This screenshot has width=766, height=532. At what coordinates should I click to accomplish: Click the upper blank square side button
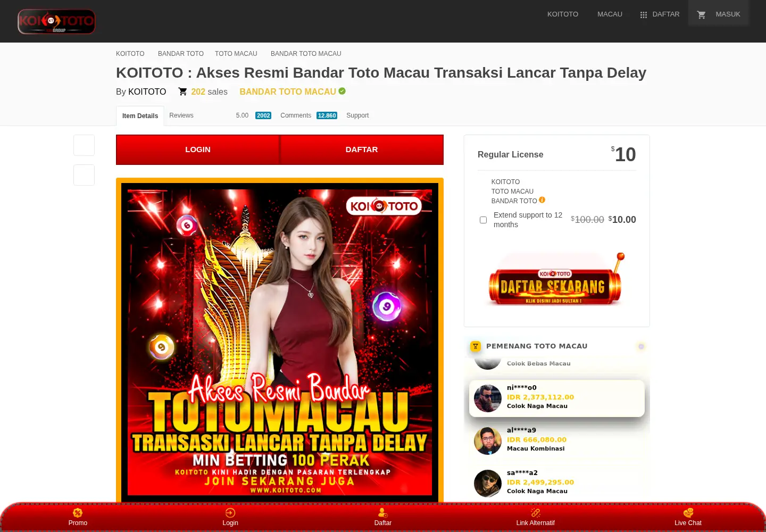[84, 145]
